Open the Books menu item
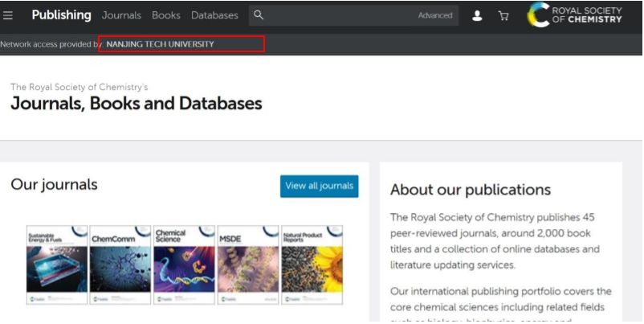Viewport: 644px width, 324px height. (x=166, y=15)
